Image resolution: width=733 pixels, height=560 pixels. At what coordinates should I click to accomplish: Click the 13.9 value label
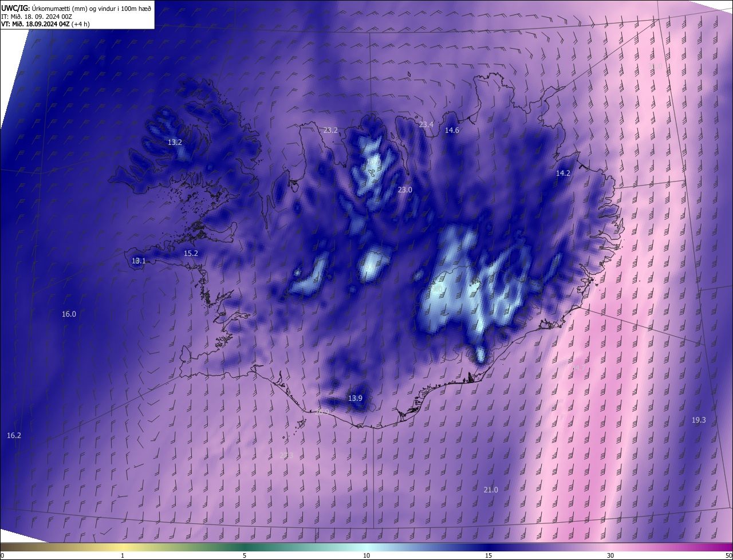(x=355, y=398)
